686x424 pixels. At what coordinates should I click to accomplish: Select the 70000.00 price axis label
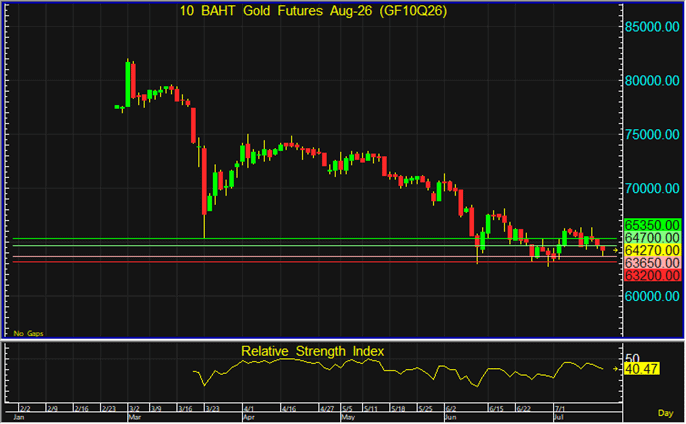pos(652,189)
